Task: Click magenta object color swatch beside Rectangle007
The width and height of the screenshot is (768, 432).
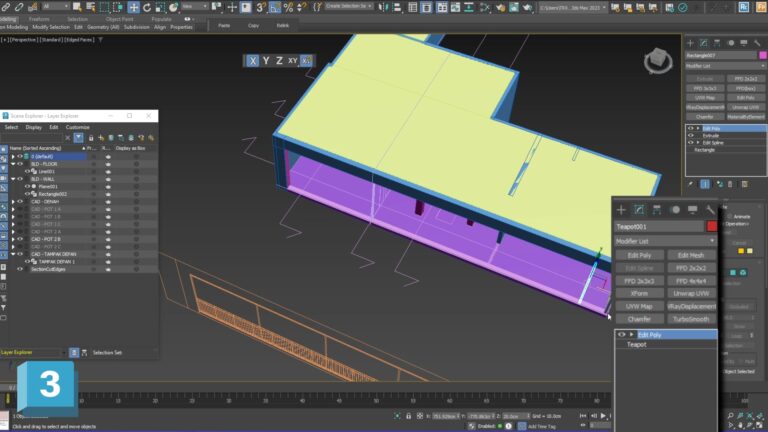Action: pyautogui.click(x=763, y=55)
